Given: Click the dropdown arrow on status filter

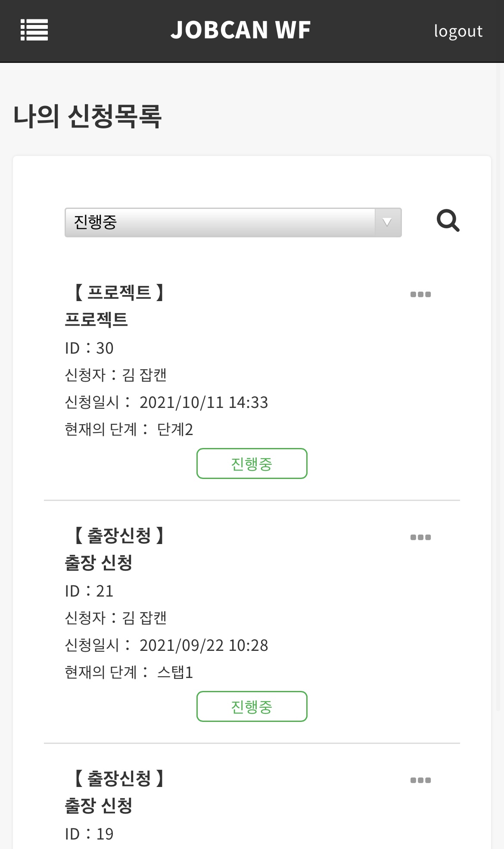Looking at the screenshot, I should pyautogui.click(x=387, y=222).
